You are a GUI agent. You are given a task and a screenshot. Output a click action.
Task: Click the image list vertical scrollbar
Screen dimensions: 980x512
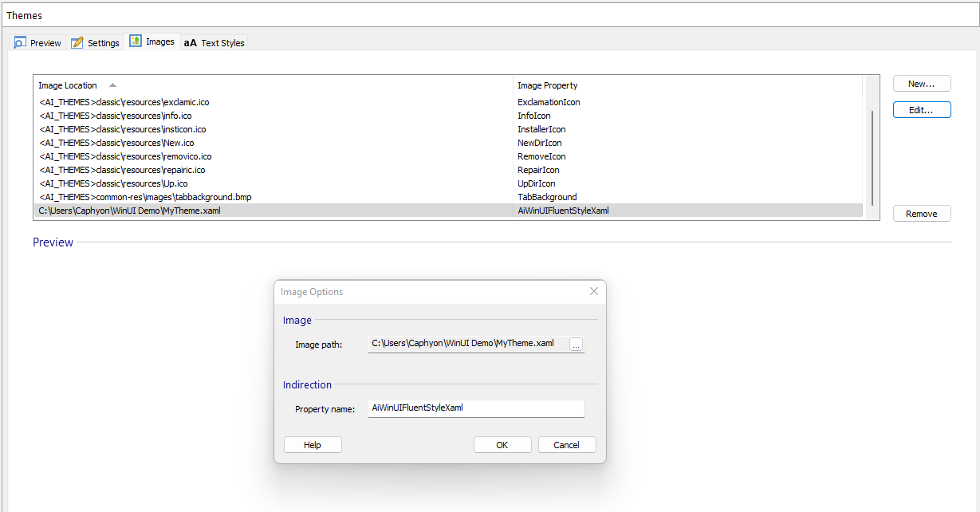pos(872,158)
